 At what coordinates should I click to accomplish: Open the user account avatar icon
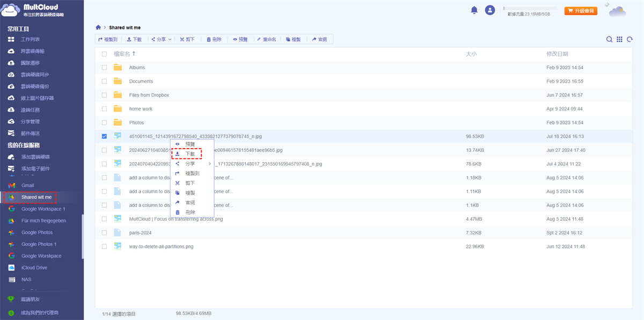[x=489, y=10]
